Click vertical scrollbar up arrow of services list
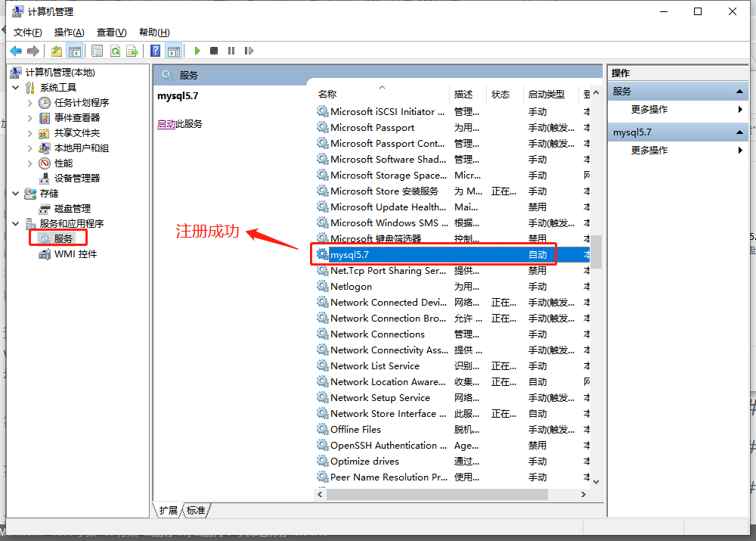This screenshot has height=541, width=756. (x=596, y=92)
